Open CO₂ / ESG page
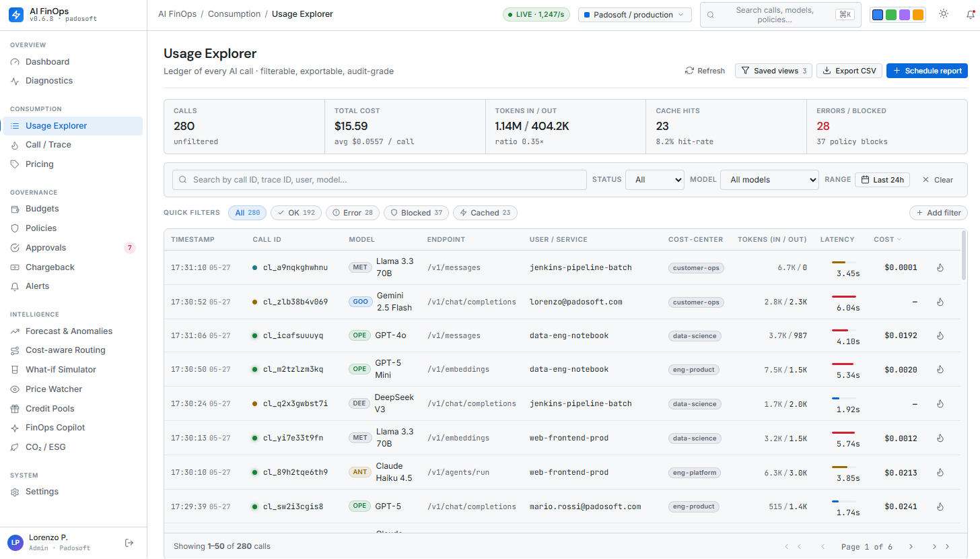 point(73,447)
